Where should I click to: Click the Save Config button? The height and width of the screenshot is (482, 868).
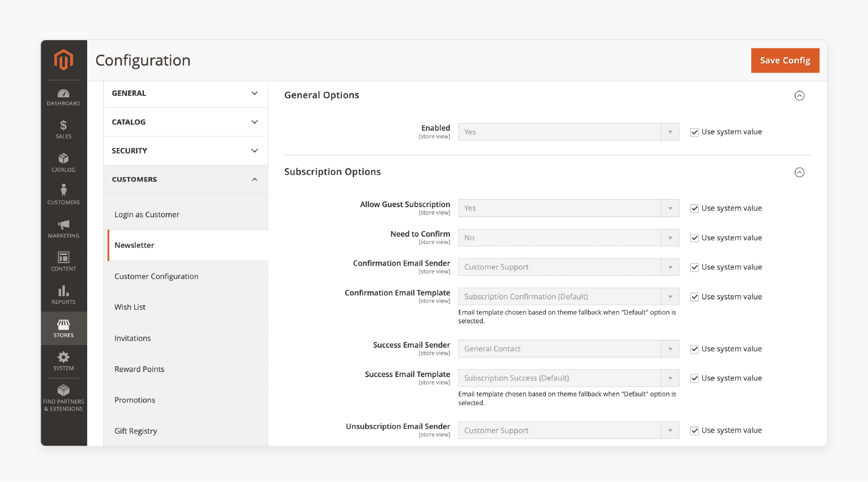(785, 60)
